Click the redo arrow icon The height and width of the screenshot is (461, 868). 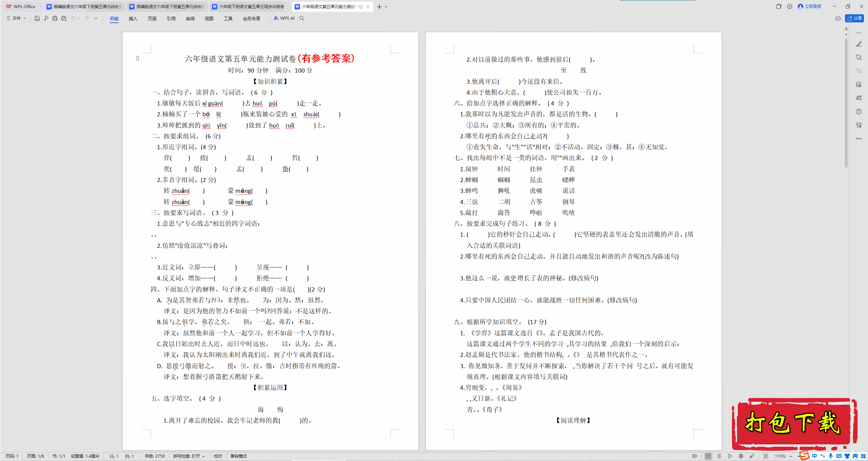click(87, 18)
